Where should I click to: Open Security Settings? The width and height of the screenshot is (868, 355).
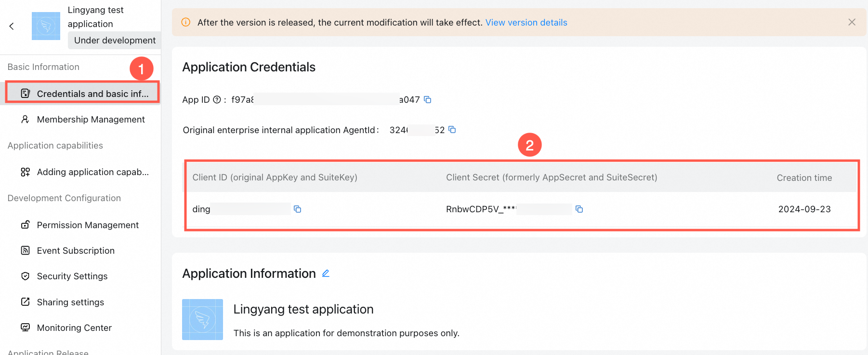[x=82, y=276]
